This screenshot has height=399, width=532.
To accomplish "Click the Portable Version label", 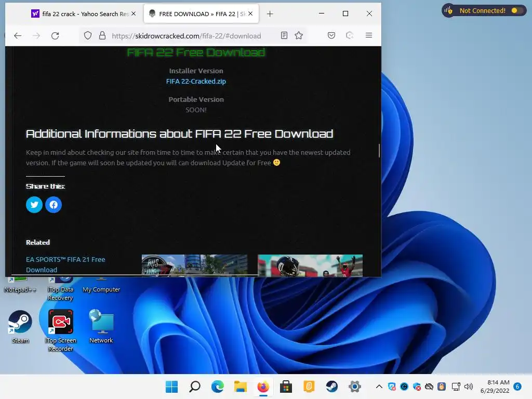I will coord(196,99).
